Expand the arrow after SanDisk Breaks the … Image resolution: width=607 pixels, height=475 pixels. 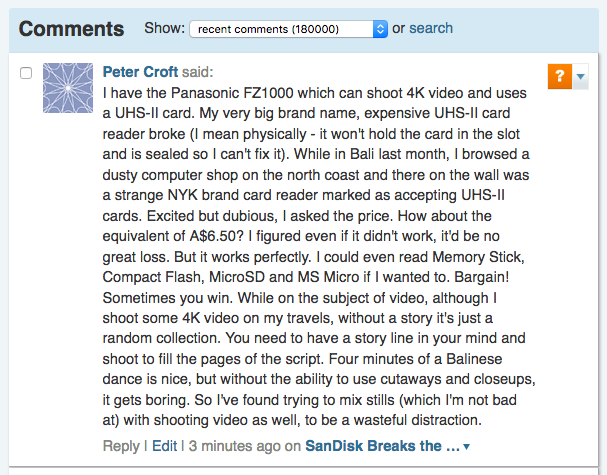[x=467, y=446]
